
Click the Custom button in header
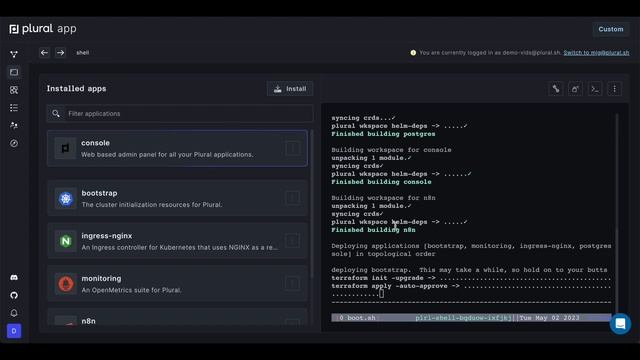coord(611,29)
